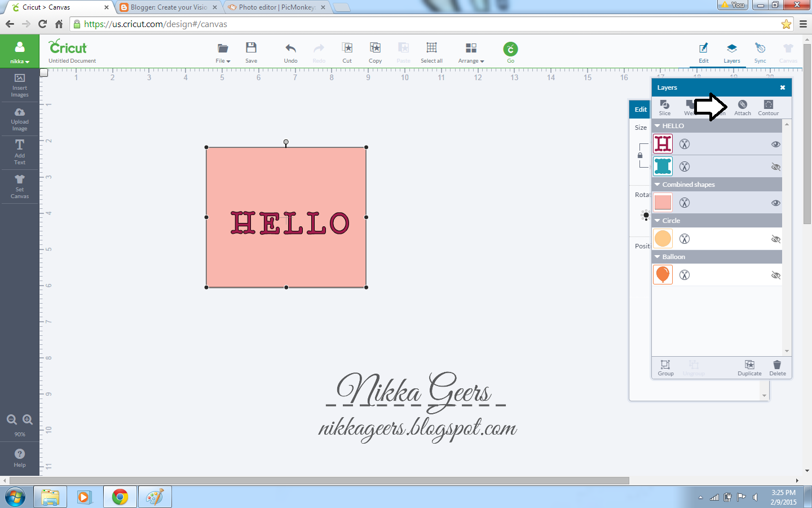Select the Balloon layer color swatch
The height and width of the screenshot is (508, 812).
[x=663, y=275]
